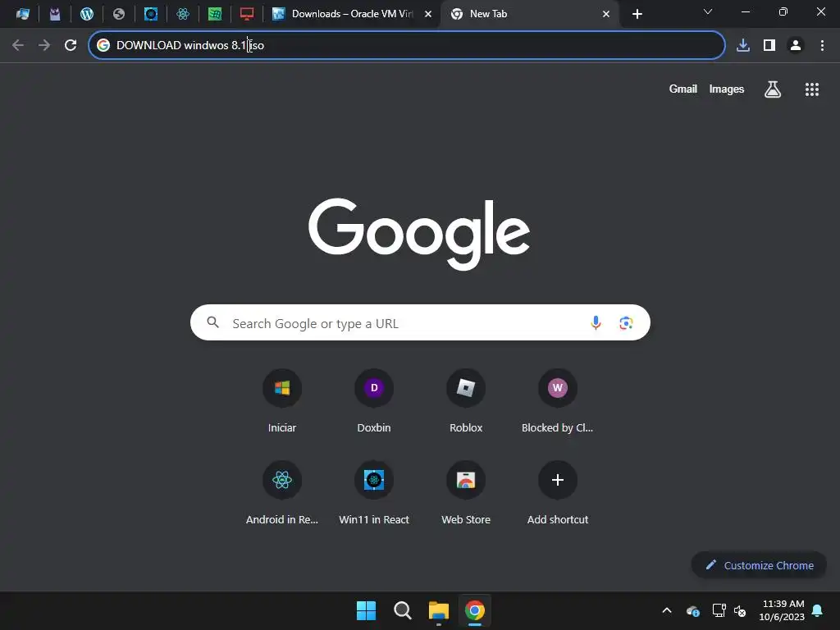This screenshot has height=630, width=840.
Task: Open File Explorer from taskbar
Action: point(438,610)
